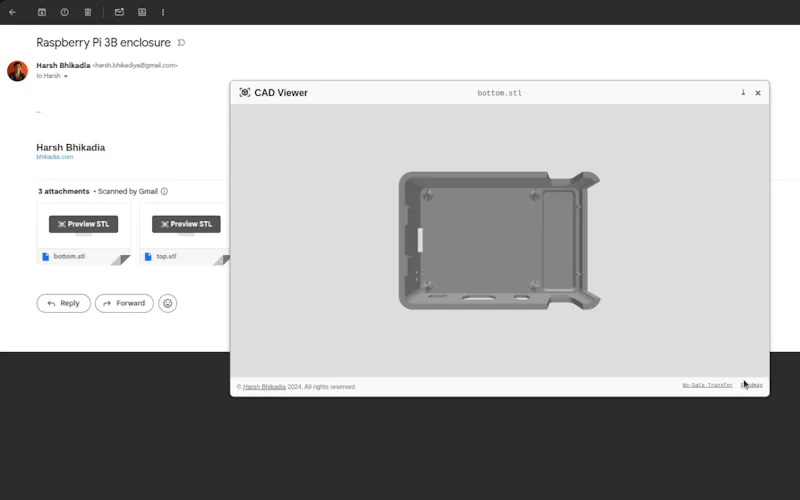Add an emoji reaction
Image resolution: width=800 pixels, height=500 pixels.
pyautogui.click(x=167, y=303)
